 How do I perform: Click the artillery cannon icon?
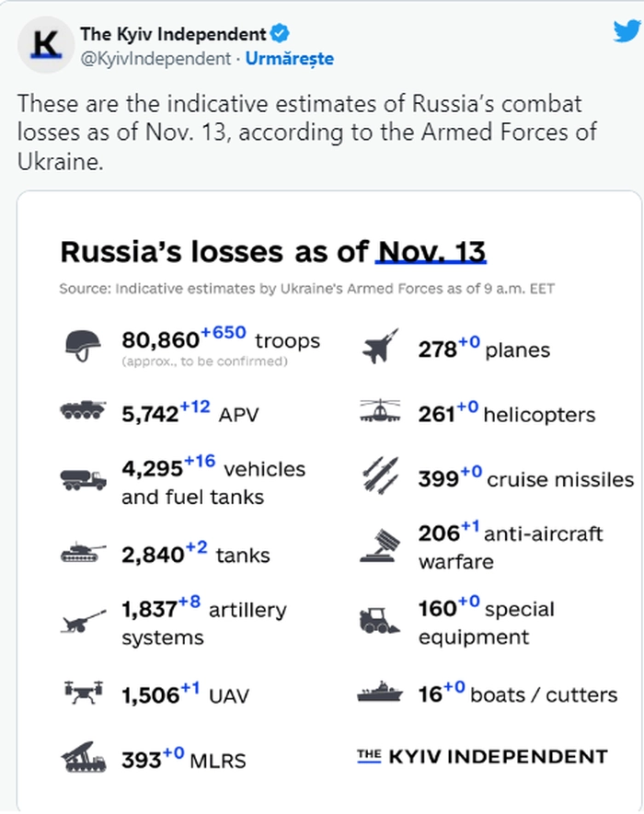82,622
